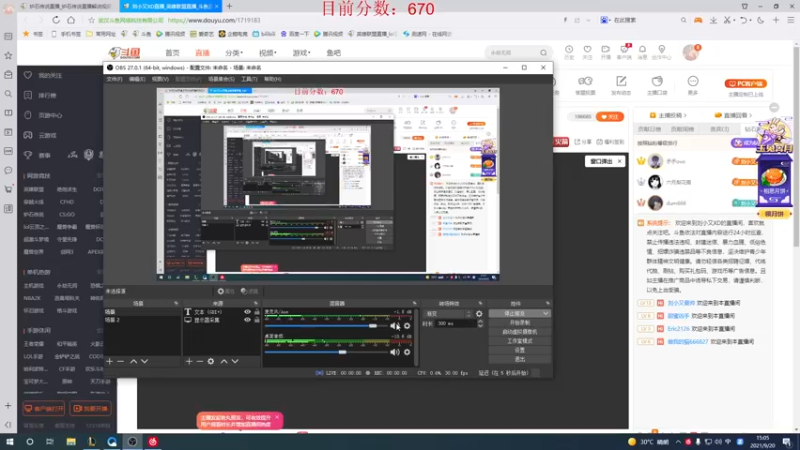
Task: Open the ranking list icon in Douyu sidebar
Action: [x=28, y=95]
